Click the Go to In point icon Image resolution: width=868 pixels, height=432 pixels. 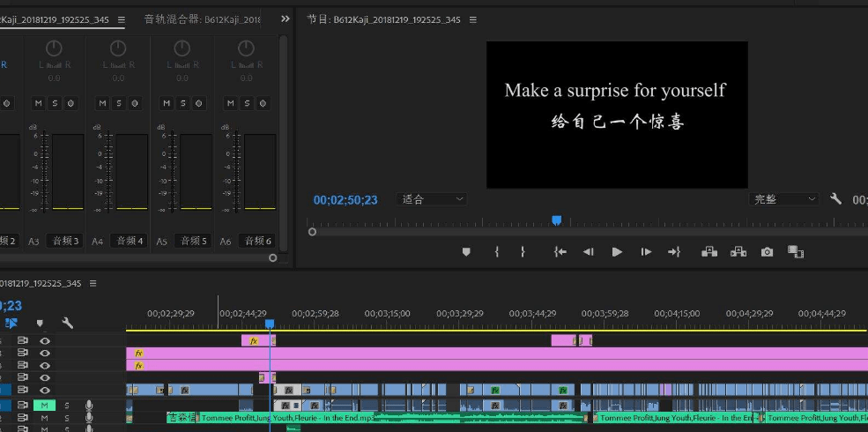coord(560,252)
